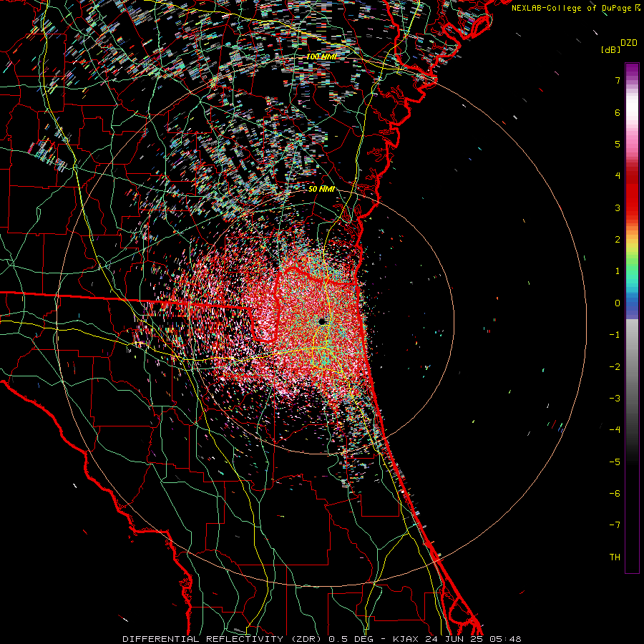This screenshot has width=644, height=644.
Task: Click the -5 tick label on color scale
Action: 615,462
